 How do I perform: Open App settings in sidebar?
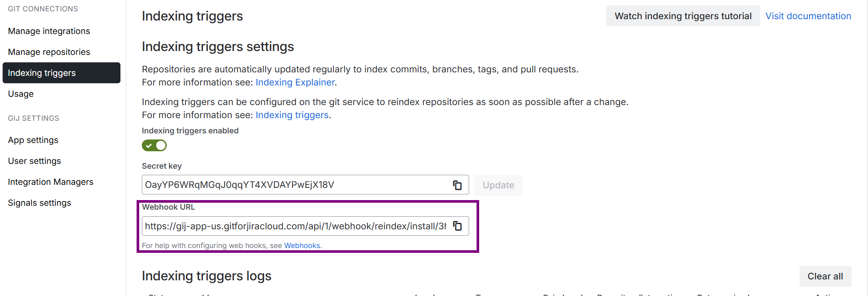[33, 140]
